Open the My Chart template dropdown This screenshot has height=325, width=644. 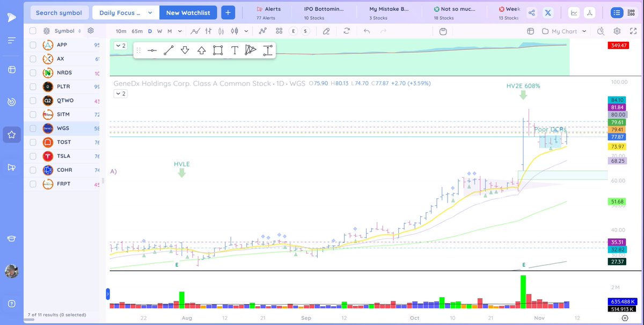point(564,31)
